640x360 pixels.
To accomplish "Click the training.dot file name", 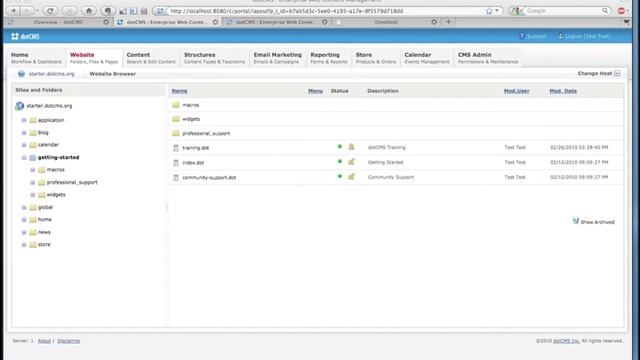I will [x=196, y=148].
